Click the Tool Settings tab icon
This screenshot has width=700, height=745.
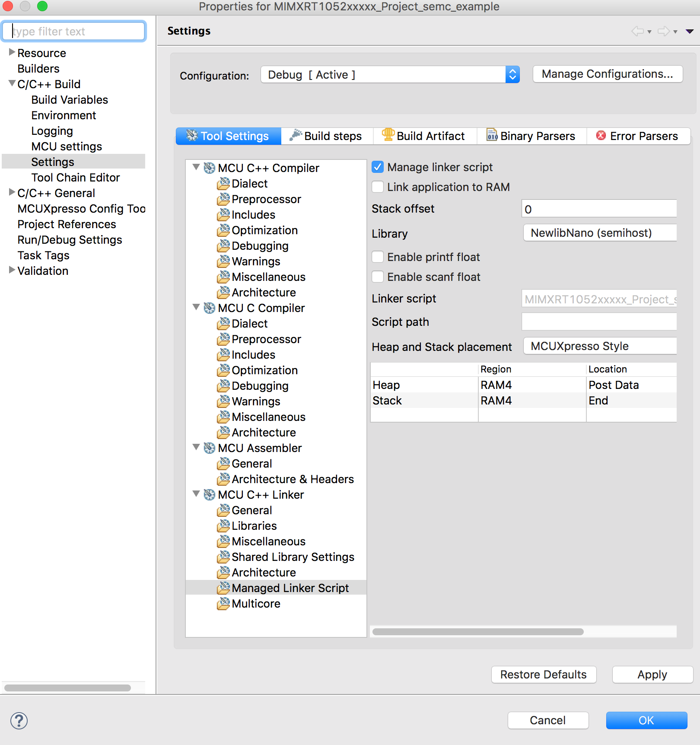[x=192, y=136]
